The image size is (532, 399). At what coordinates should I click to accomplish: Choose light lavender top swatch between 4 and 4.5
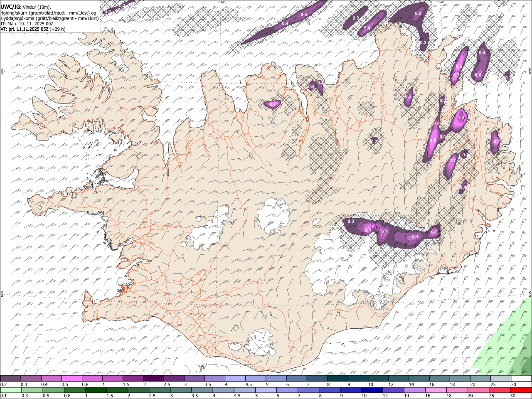pyautogui.click(x=235, y=378)
